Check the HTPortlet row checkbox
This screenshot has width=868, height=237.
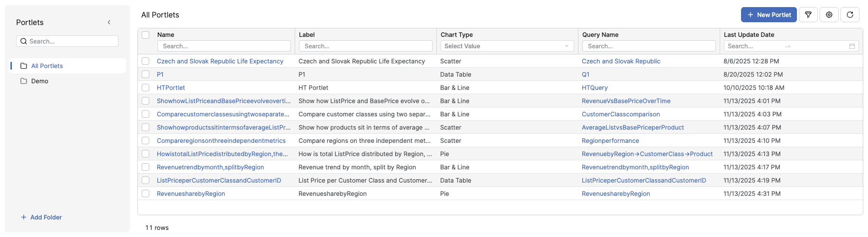(145, 88)
